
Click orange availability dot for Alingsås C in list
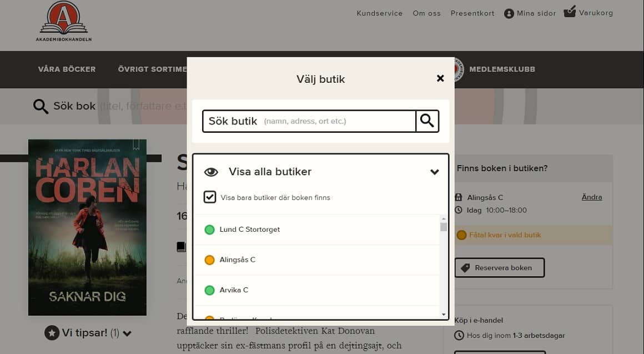(x=209, y=260)
